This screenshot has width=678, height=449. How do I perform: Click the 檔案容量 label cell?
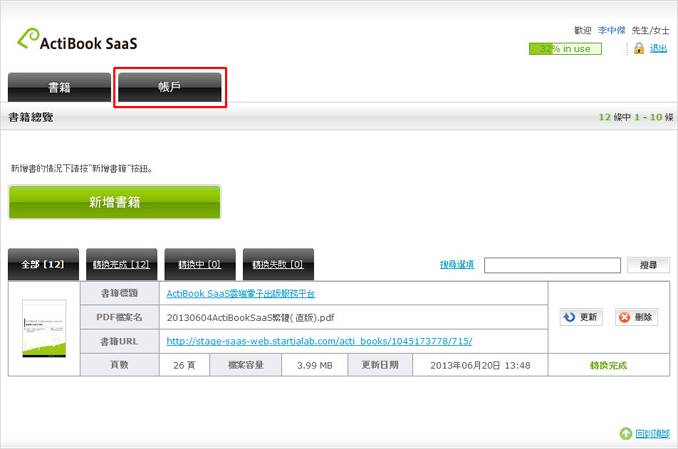[x=246, y=365]
